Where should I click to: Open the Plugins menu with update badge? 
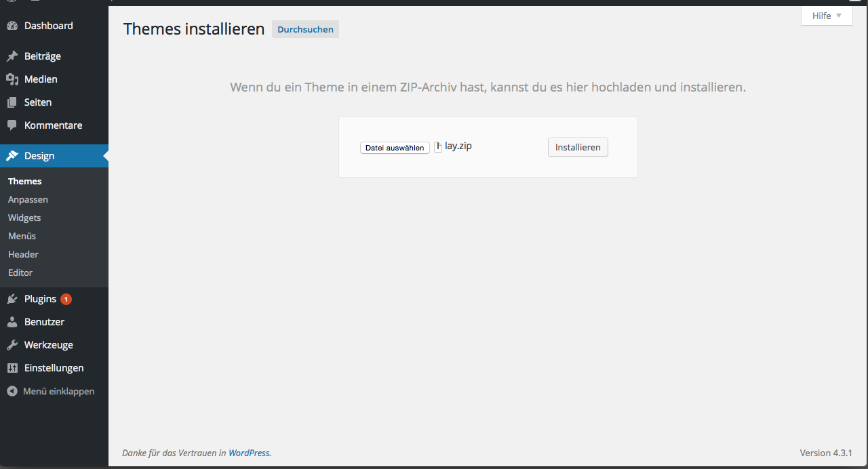(x=37, y=298)
